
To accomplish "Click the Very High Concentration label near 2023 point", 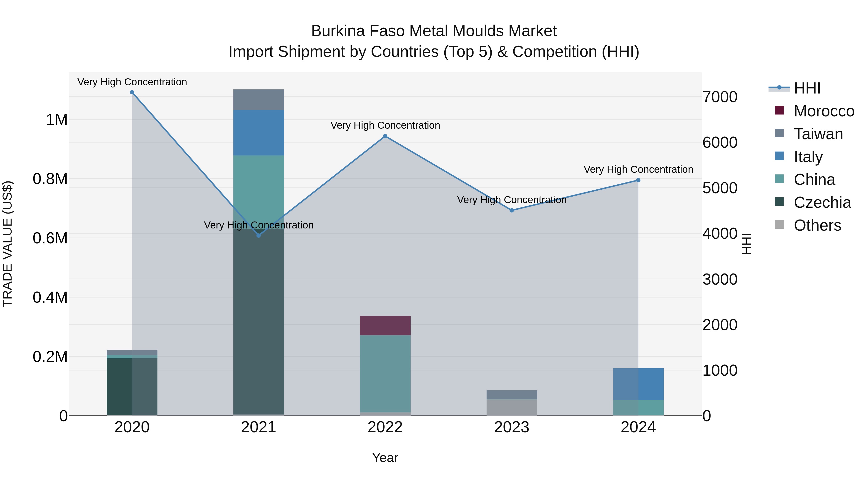I will tap(512, 200).
